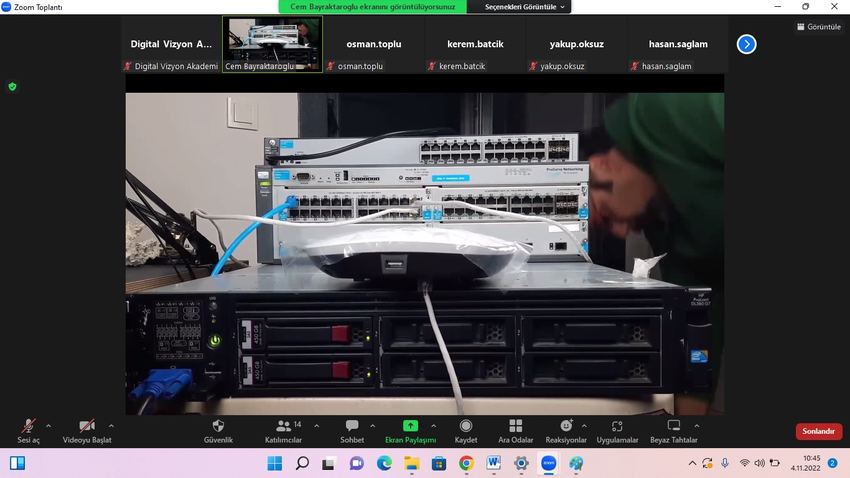Open File Explorer from taskbar
The width and height of the screenshot is (850, 478).
click(x=411, y=463)
